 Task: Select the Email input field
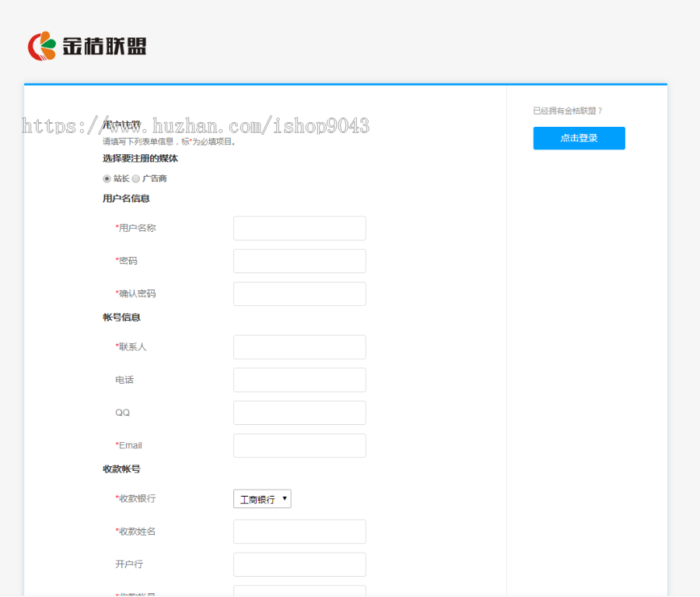click(299, 445)
